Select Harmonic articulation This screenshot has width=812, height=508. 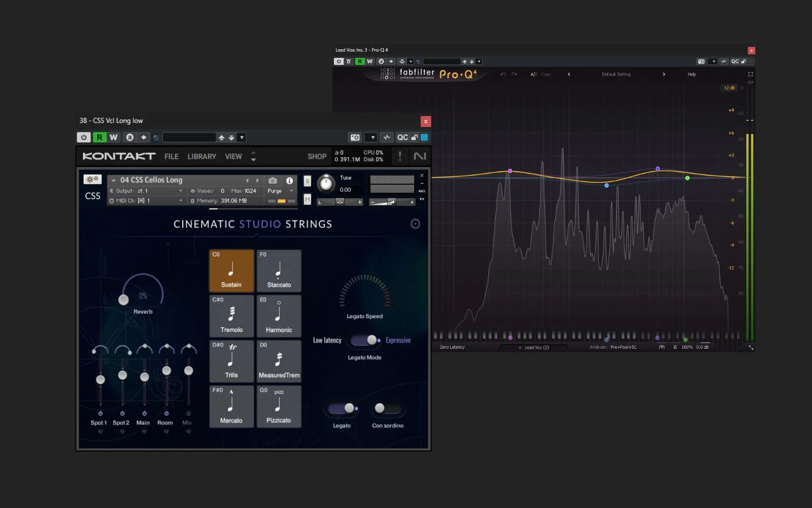(279, 316)
